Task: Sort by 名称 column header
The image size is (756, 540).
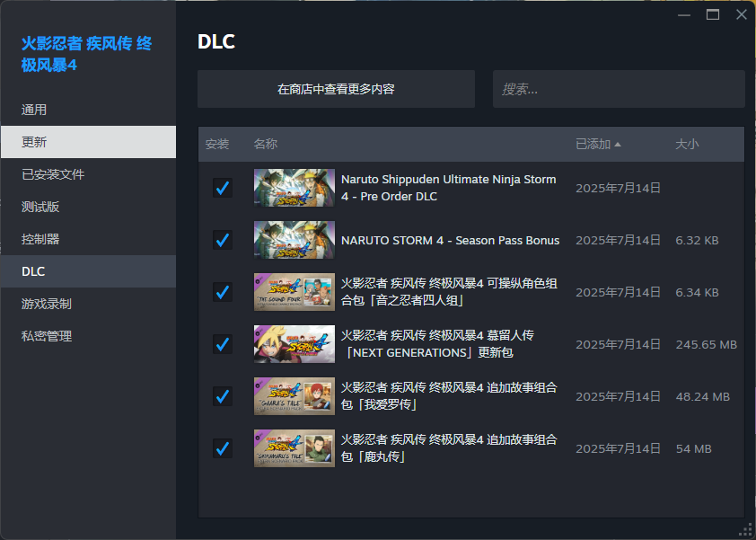Action: (266, 144)
